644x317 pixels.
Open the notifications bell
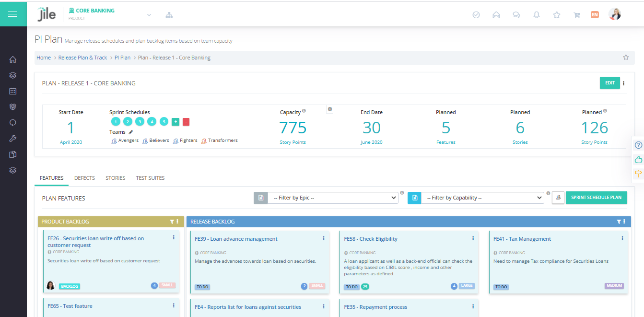537,15
